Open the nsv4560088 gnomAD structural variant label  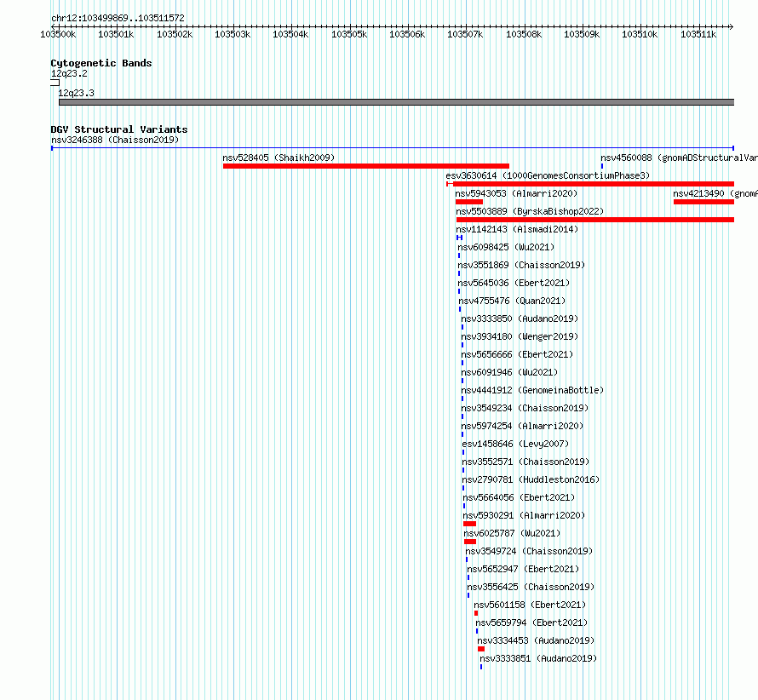click(x=679, y=158)
